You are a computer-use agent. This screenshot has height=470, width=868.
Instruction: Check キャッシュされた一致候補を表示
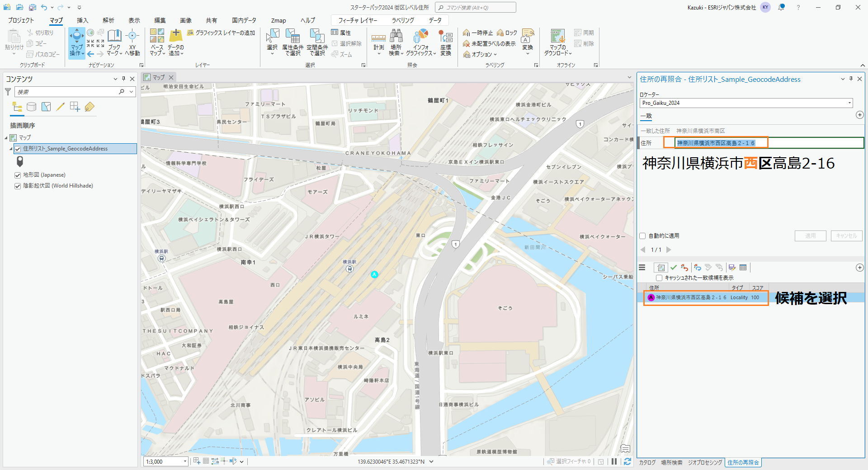pos(659,278)
